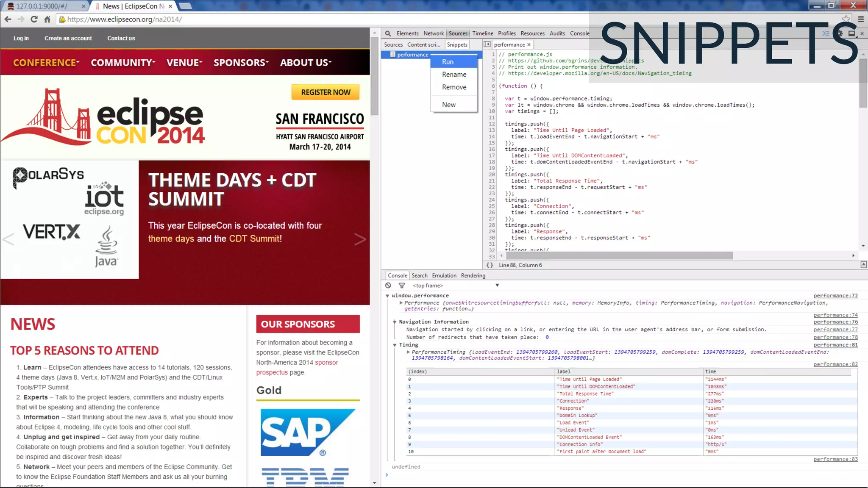Click the REGISTER NOW button
This screenshot has width=868, height=488.
click(x=325, y=92)
